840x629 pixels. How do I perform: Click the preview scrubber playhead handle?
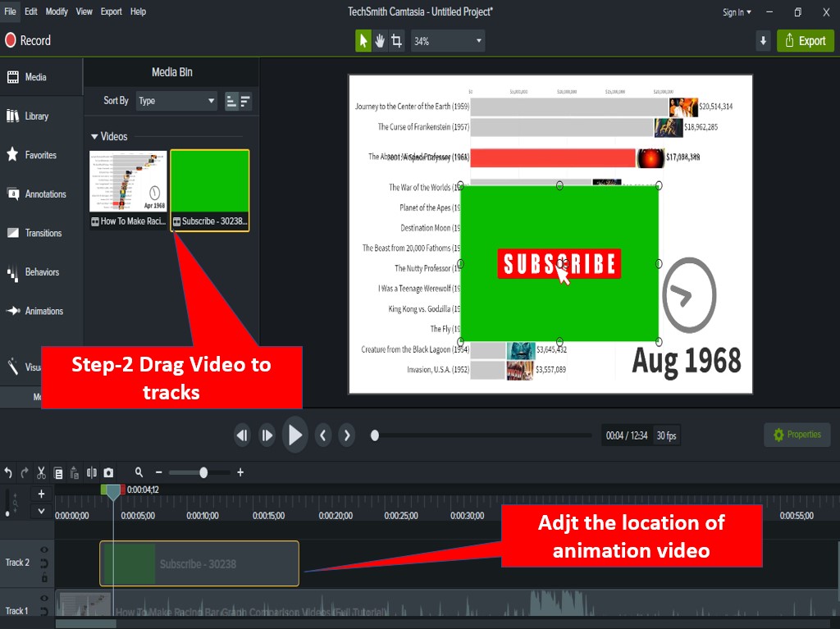375,435
